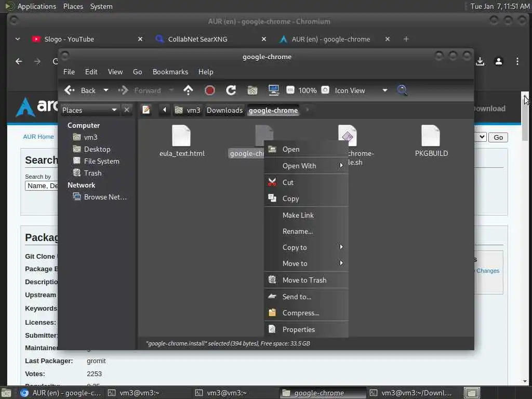Choose Open in the context menu
The width and height of the screenshot is (532, 399).
pos(306,149)
